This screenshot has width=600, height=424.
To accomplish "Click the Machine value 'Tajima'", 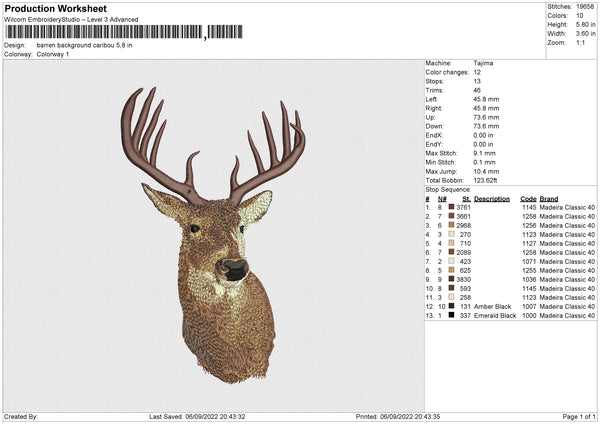I will click(483, 63).
